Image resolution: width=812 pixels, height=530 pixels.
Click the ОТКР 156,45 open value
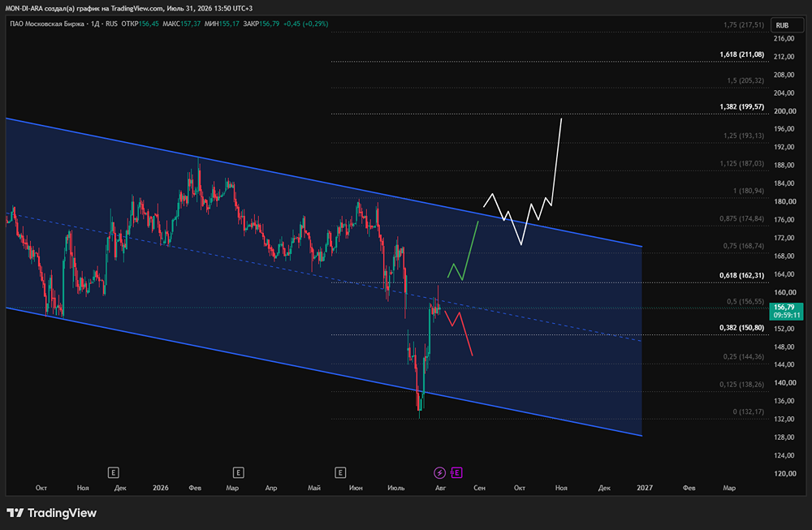[x=140, y=24]
